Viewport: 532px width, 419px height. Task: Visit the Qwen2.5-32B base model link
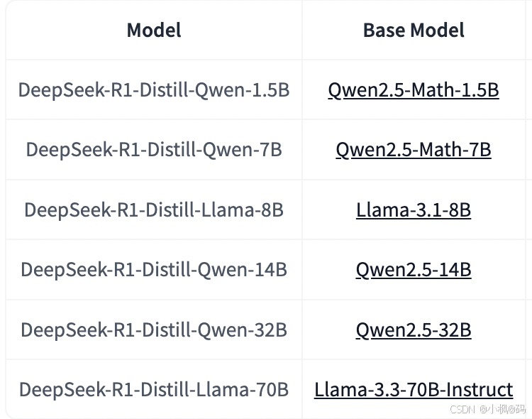pos(414,330)
